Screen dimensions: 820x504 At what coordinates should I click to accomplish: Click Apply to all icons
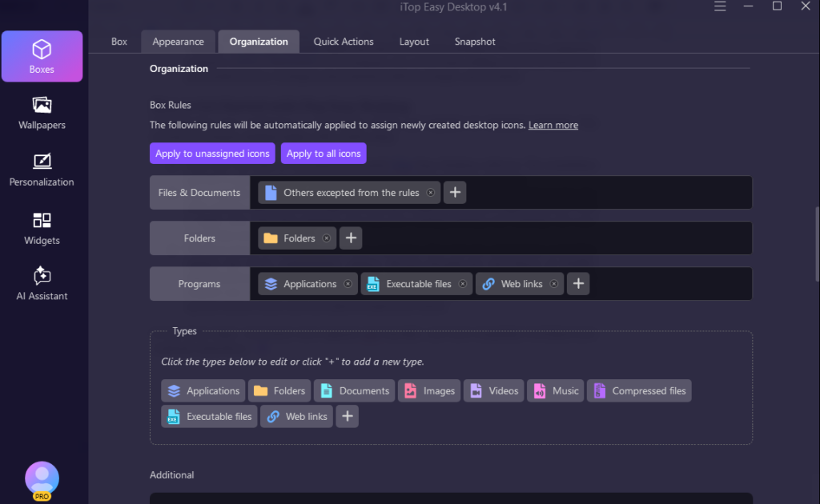point(324,153)
